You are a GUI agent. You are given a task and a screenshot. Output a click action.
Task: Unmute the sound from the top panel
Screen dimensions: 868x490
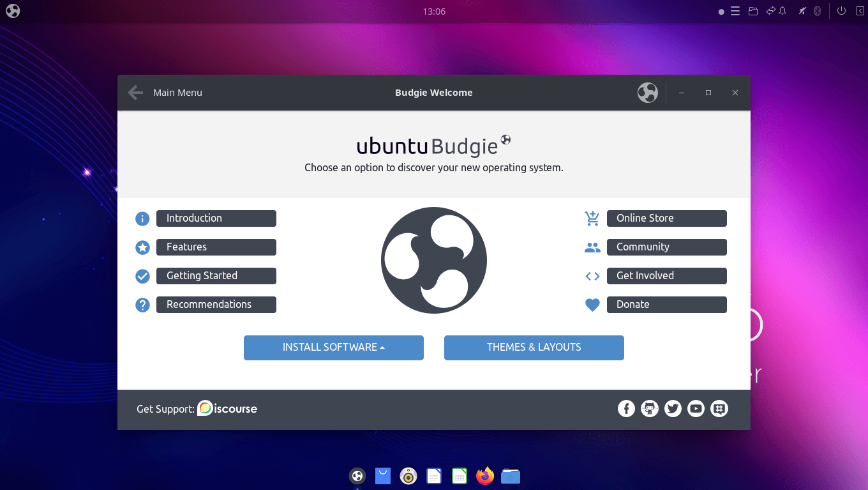coord(802,11)
